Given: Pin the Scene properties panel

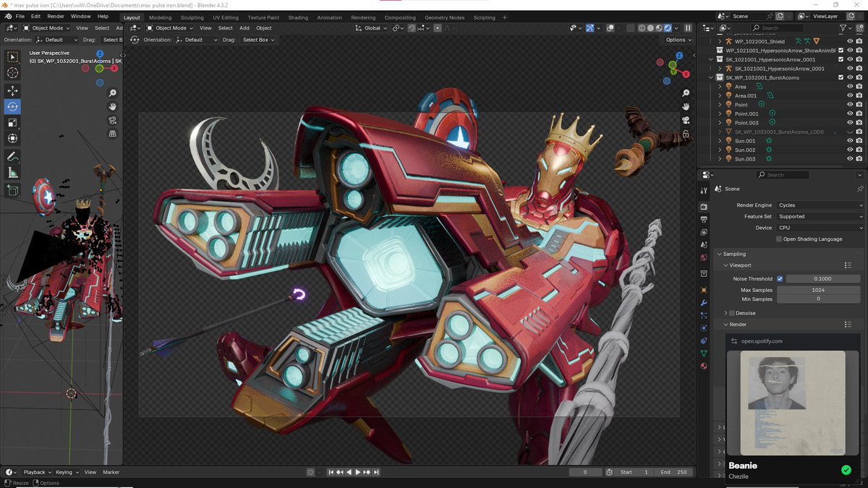Looking at the screenshot, I should pyautogui.click(x=859, y=189).
